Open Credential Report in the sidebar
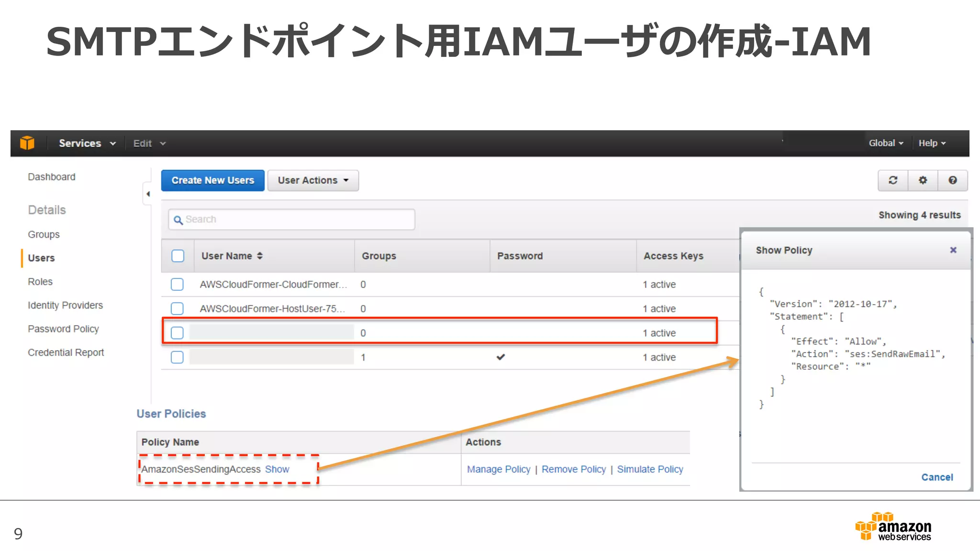The image size is (980, 551). pyautogui.click(x=66, y=353)
